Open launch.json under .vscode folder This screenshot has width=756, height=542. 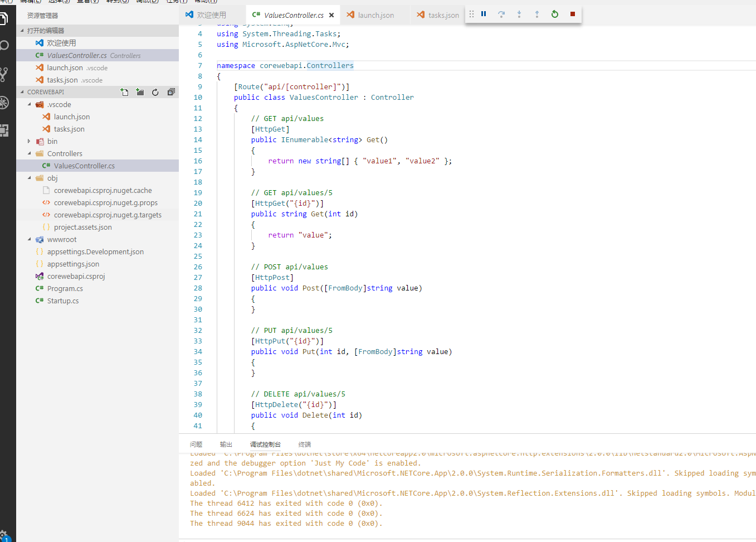click(x=97, y=117)
